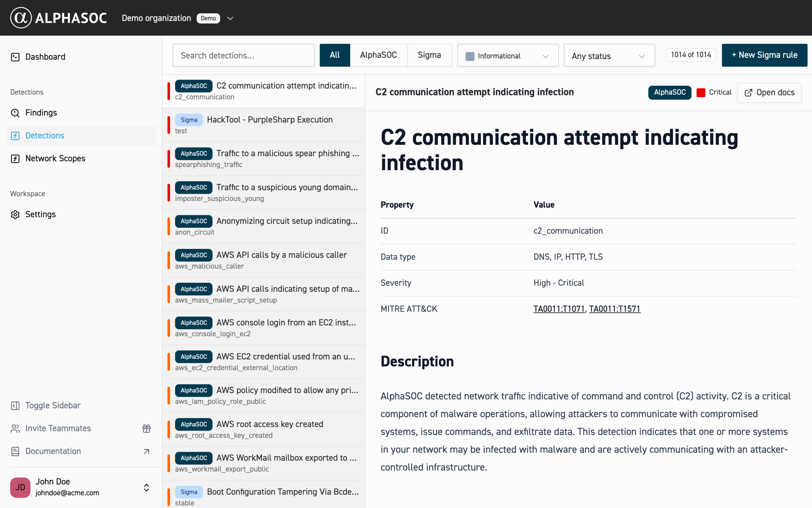Select HackTool - PurpleSharp Execution row
This screenshot has width=812, height=508.
pyautogui.click(x=263, y=125)
